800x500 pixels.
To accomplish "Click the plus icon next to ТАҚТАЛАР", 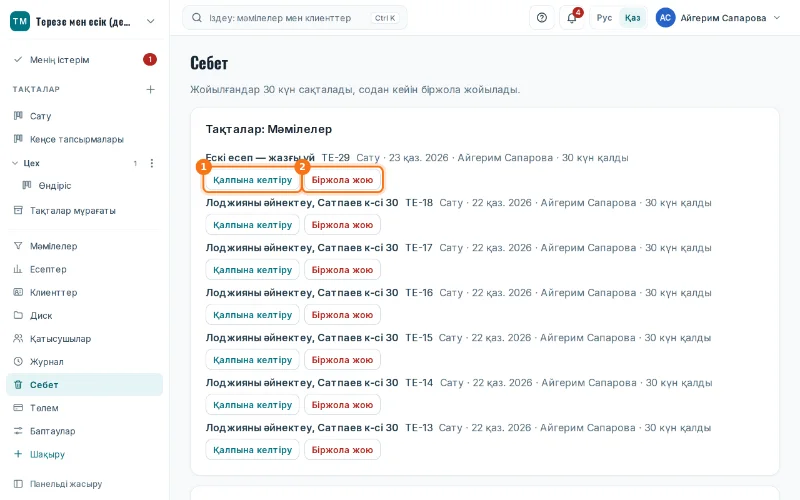I will (151, 89).
